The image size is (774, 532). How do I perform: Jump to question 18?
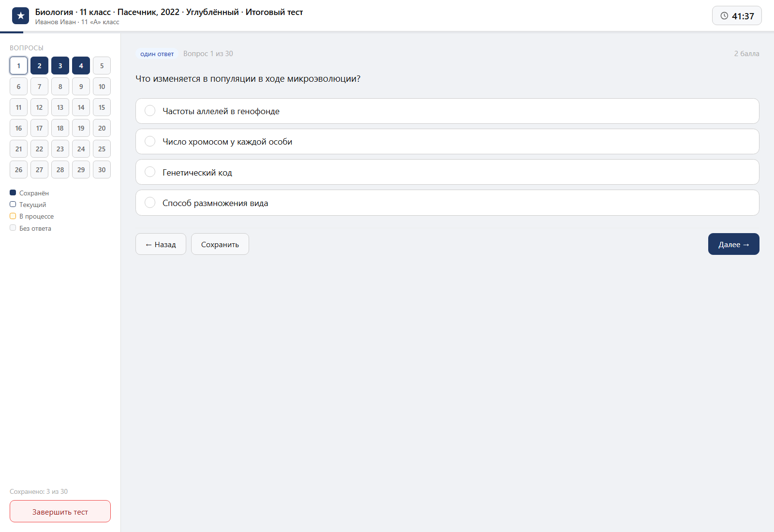pyautogui.click(x=60, y=128)
